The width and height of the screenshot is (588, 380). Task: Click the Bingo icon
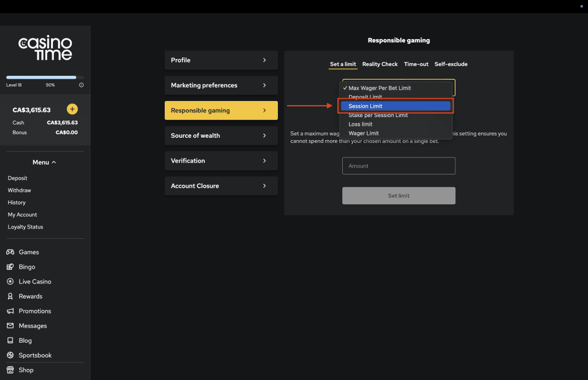[10, 267]
